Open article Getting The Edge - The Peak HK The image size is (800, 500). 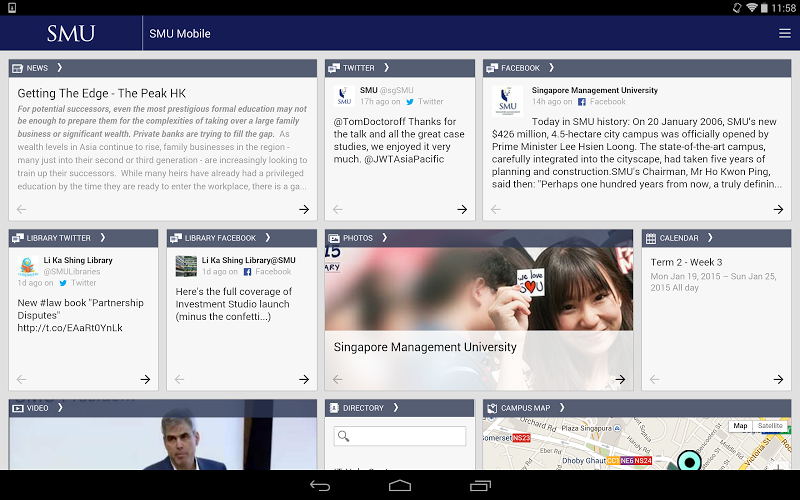coord(102,93)
